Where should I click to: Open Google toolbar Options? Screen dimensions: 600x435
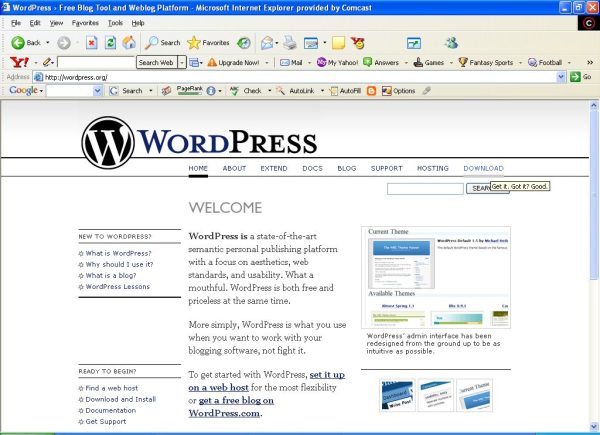(398, 91)
